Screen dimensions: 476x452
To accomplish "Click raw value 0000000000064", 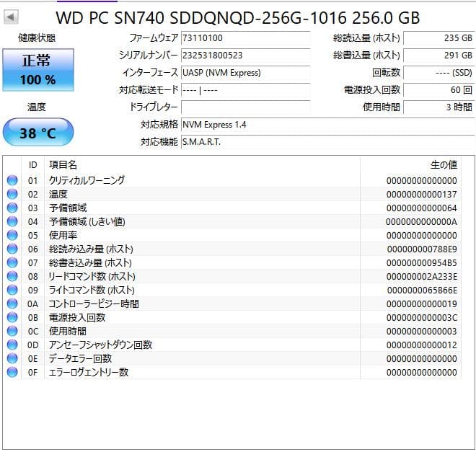I will pyautogui.click(x=422, y=208).
